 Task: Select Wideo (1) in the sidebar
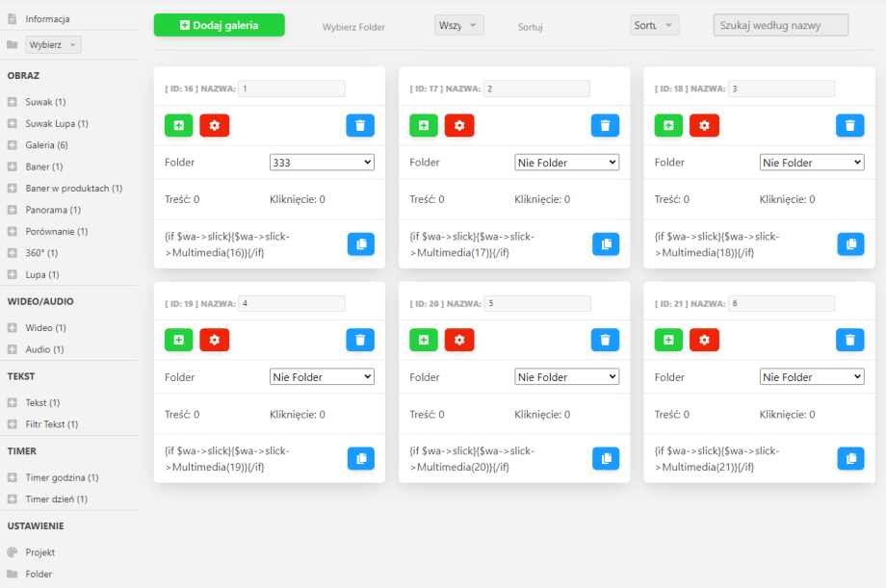coord(45,328)
